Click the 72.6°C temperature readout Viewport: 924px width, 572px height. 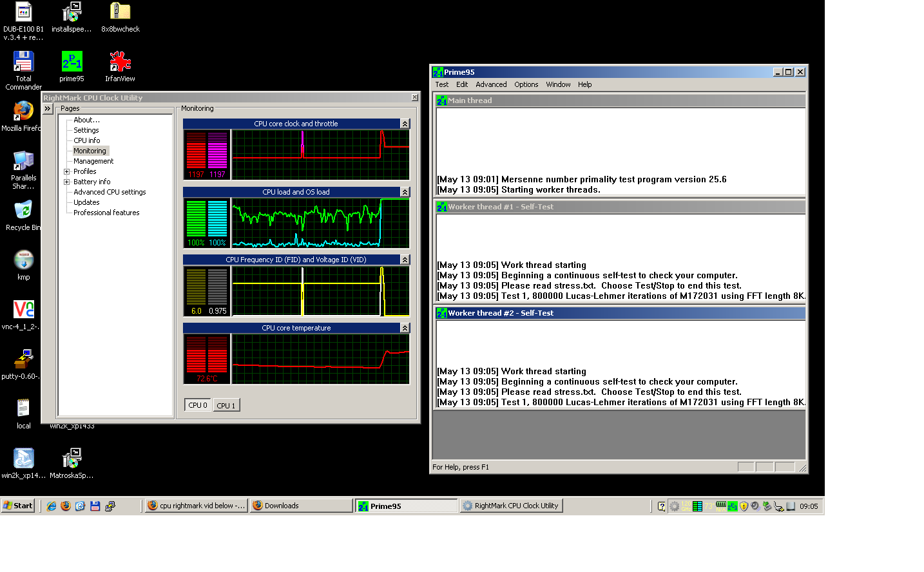click(207, 379)
